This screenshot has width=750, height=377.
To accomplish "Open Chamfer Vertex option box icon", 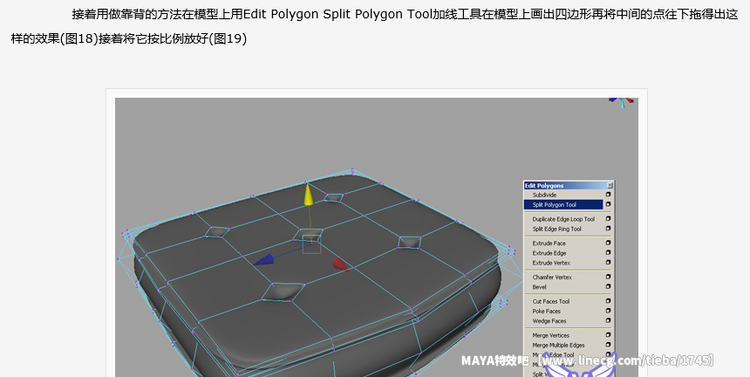I will pos(608,277).
